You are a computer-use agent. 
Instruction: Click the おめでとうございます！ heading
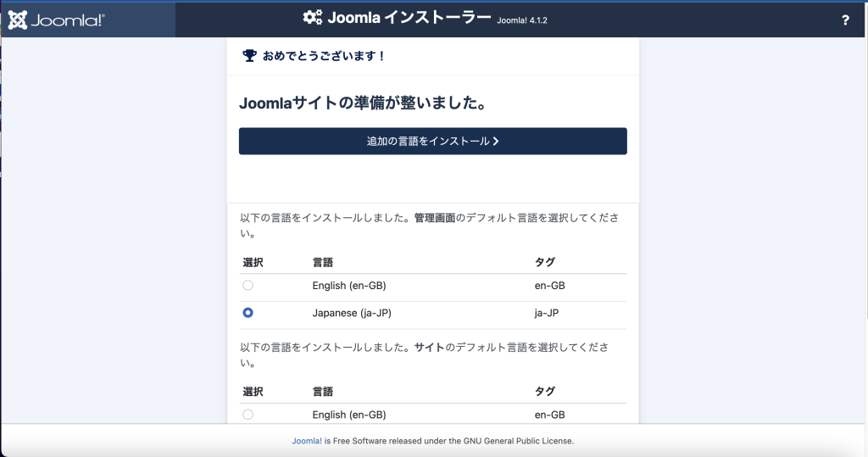(x=324, y=56)
